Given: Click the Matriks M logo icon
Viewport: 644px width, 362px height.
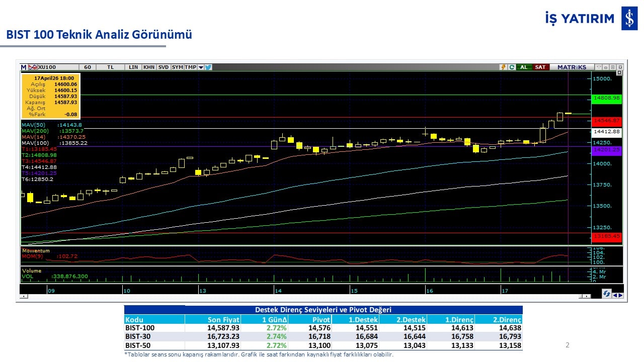Looking at the screenshot, I should tap(24, 67).
